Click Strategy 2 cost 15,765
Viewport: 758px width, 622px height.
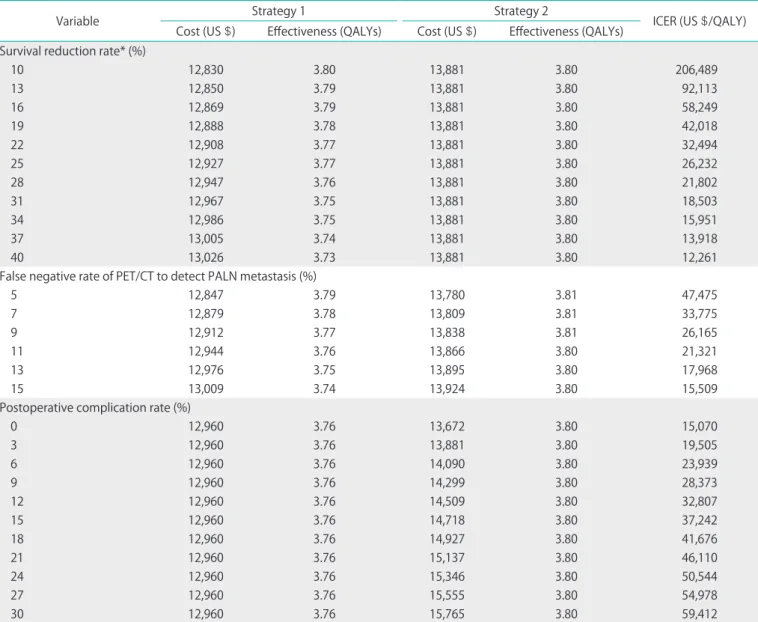click(447, 614)
